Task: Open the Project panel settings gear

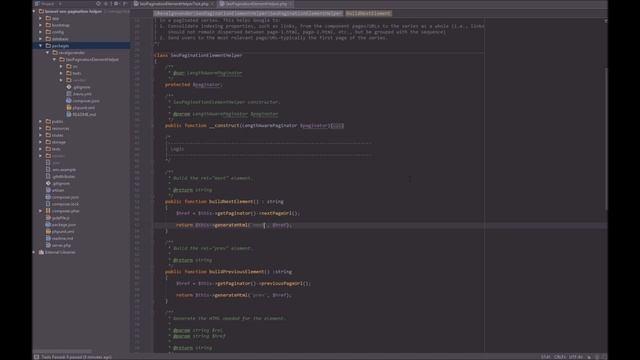Action: pyautogui.click(x=116, y=4)
